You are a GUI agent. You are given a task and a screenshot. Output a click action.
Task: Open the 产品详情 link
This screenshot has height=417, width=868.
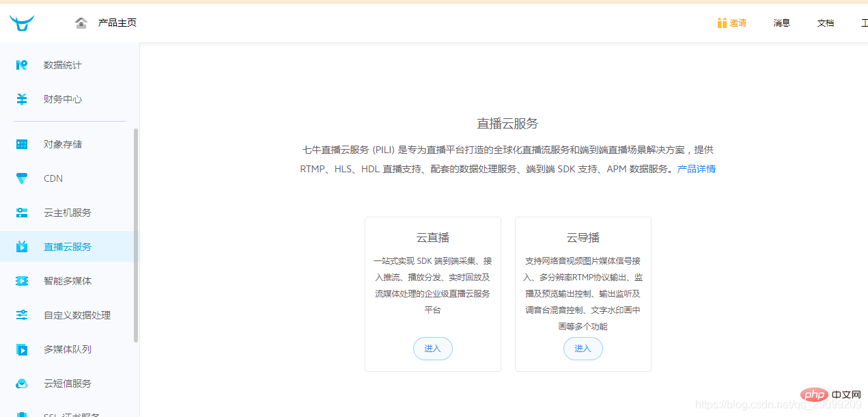(696, 169)
